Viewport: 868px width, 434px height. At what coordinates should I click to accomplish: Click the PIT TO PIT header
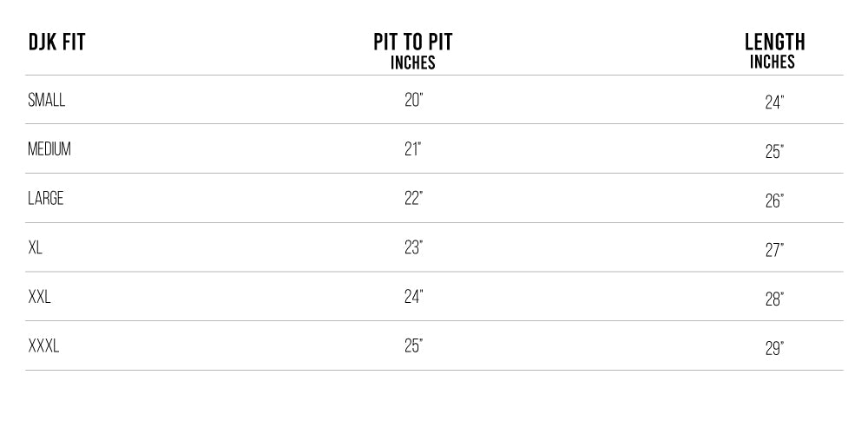click(413, 42)
